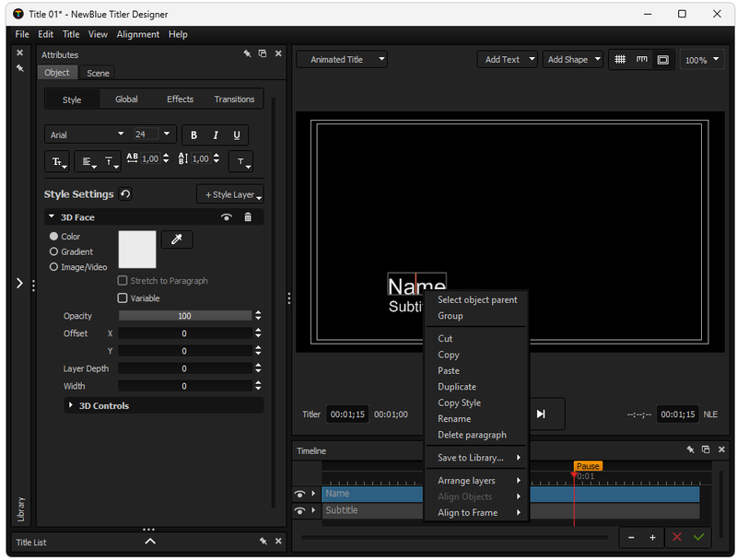Enable the Variable checkbox
The image size is (737, 560).
pos(123,298)
